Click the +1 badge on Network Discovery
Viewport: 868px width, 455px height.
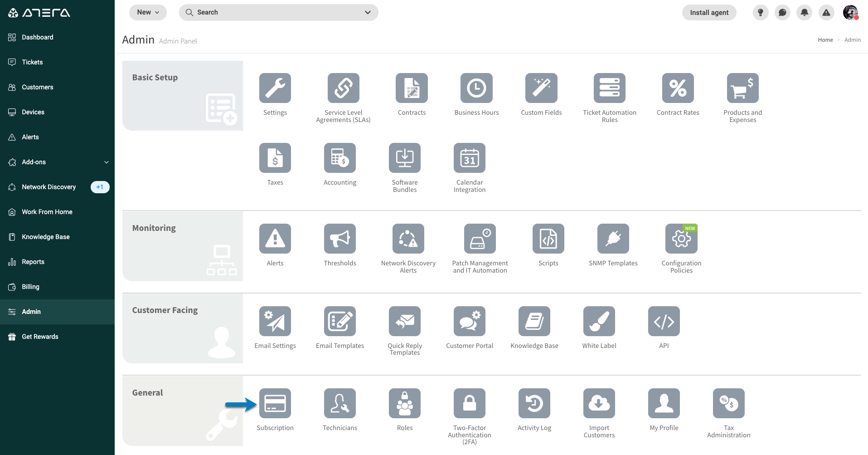[x=100, y=187]
